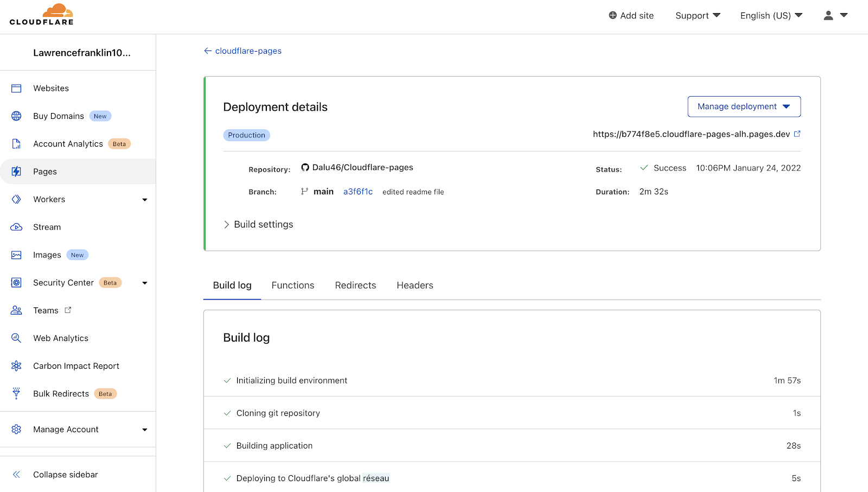
Task: Click the Carbon Impact Report icon
Action: click(x=16, y=366)
